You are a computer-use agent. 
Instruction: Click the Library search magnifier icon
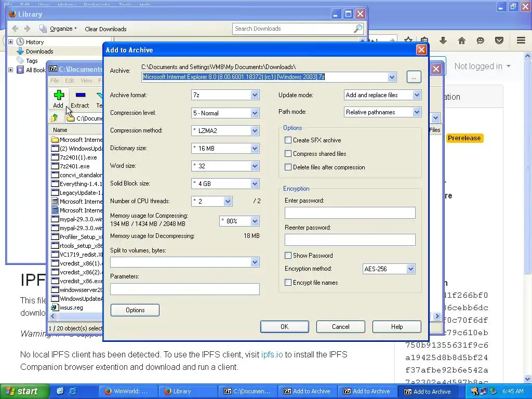pyautogui.click(x=357, y=29)
